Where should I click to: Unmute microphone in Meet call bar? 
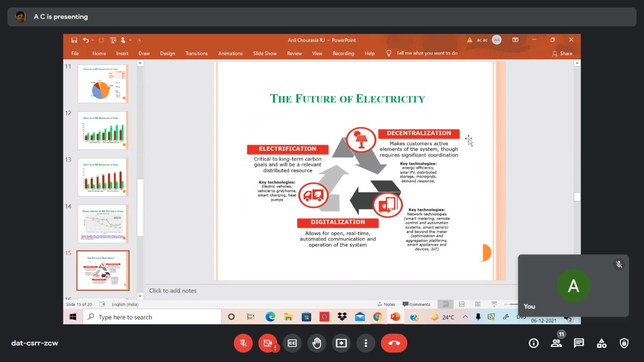243,343
